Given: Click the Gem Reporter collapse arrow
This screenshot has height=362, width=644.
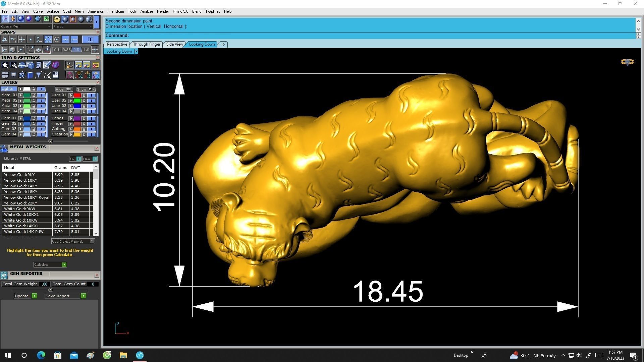Looking at the screenshot, I should pos(50,290).
